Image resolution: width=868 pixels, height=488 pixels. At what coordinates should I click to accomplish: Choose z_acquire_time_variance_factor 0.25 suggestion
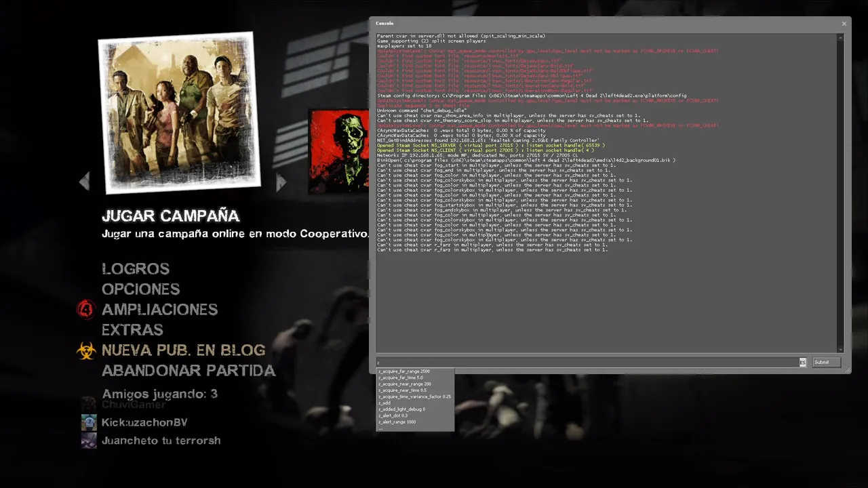(x=414, y=396)
